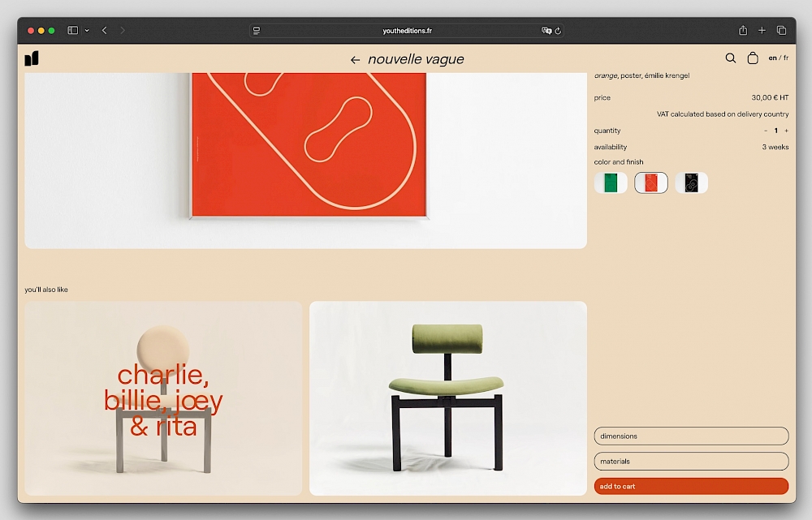Increase quantity with the plus stepper

click(786, 131)
